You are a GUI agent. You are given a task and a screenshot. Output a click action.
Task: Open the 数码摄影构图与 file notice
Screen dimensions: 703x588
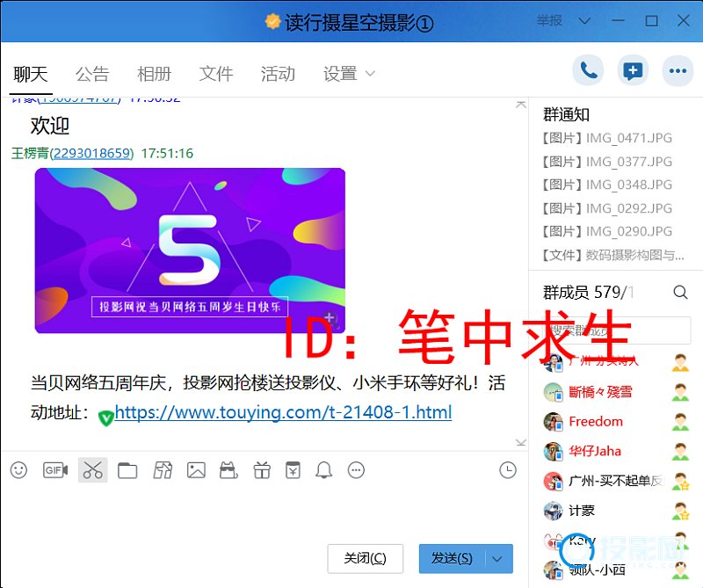612,255
